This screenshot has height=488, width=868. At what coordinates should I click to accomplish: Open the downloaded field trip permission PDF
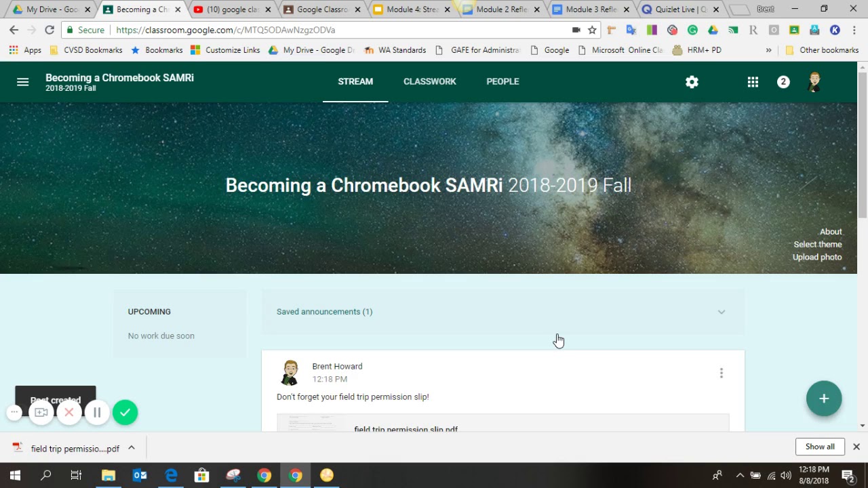(x=66, y=448)
